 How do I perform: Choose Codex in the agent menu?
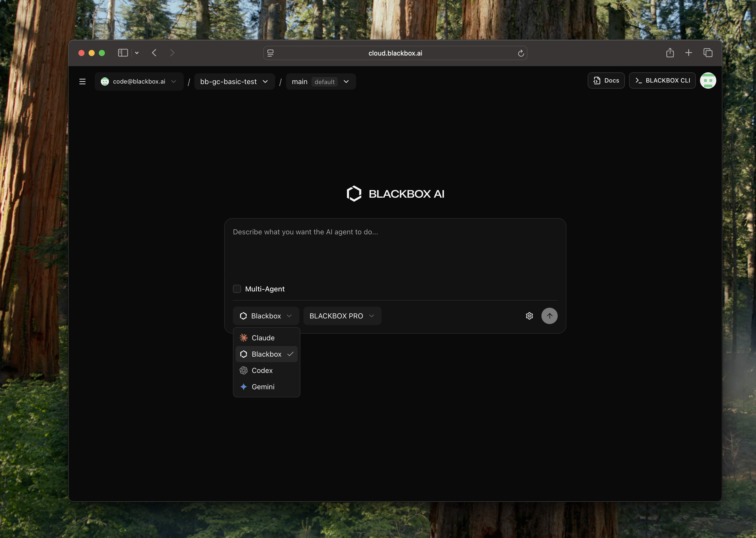(262, 370)
